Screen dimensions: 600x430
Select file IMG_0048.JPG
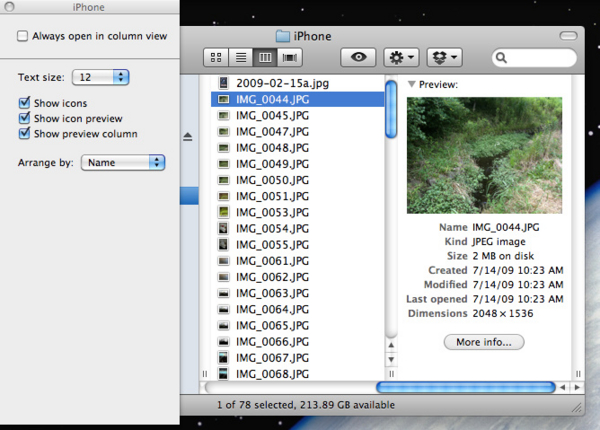click(297, 148)
